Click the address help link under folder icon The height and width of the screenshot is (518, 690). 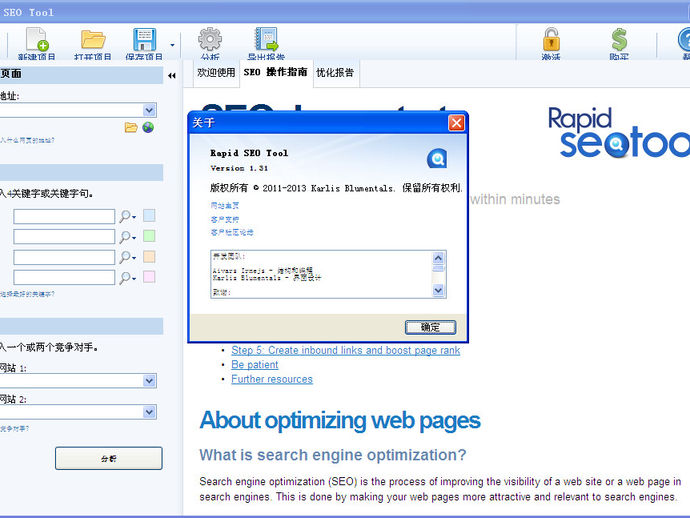[27, 140]
